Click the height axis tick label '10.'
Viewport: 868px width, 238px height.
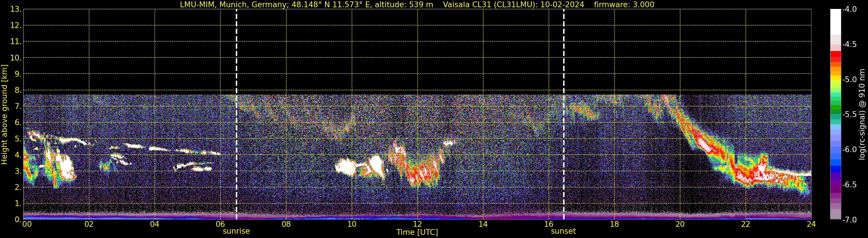16,58
